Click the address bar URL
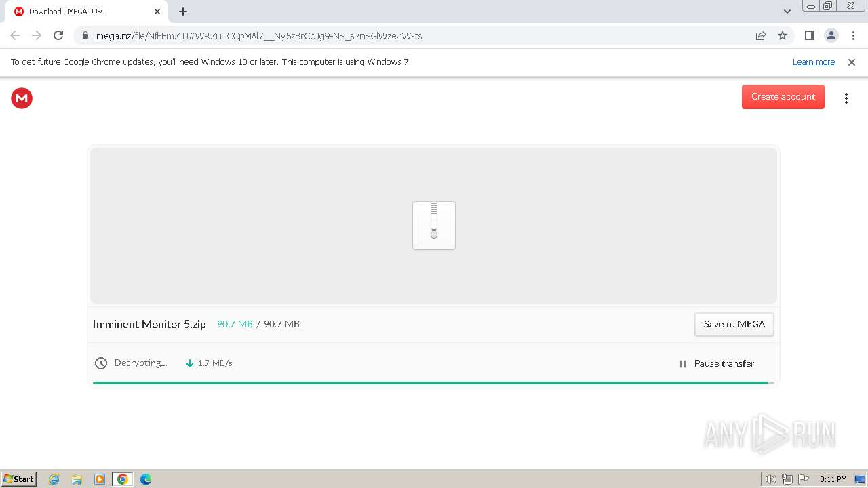 pyautogui.click(x=259, y=36)
